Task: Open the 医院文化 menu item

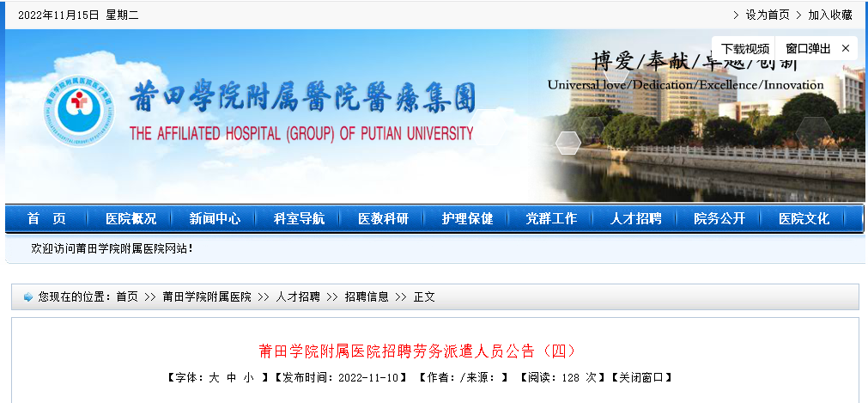Action: click(x=804, y=219)
